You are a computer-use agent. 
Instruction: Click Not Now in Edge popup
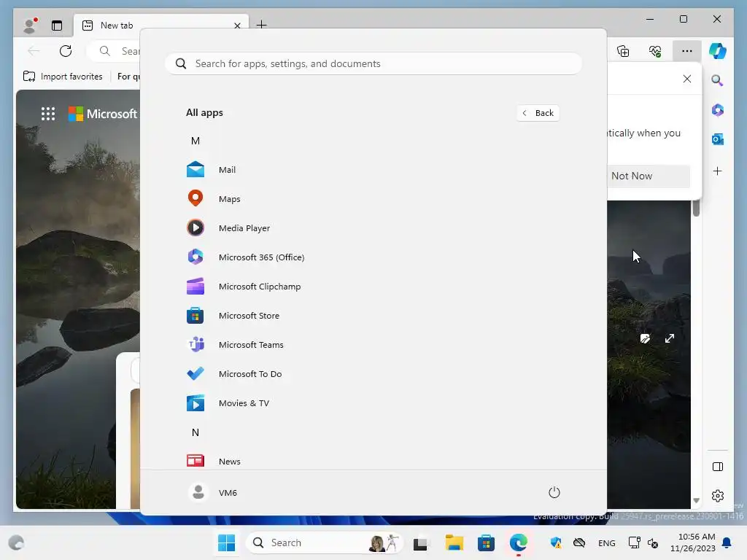coord(649,176)
